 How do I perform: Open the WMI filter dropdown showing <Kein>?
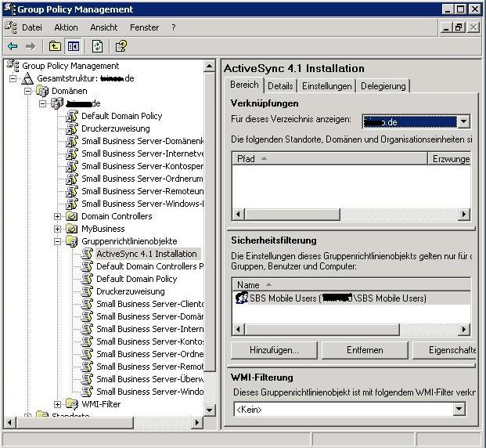(459, 410)
